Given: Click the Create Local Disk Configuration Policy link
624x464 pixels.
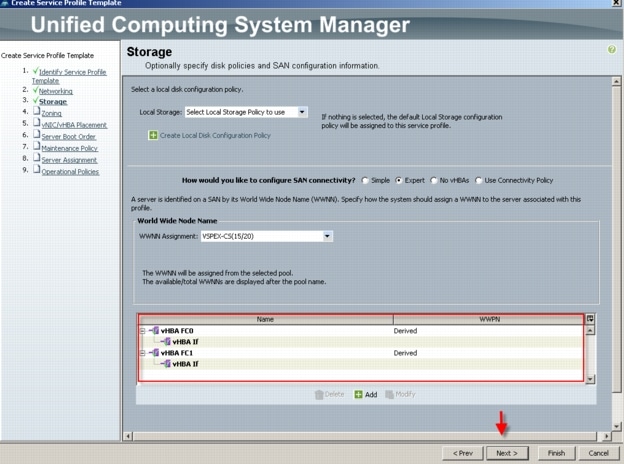Looking at the screenshot, I should tap(215, 135).
